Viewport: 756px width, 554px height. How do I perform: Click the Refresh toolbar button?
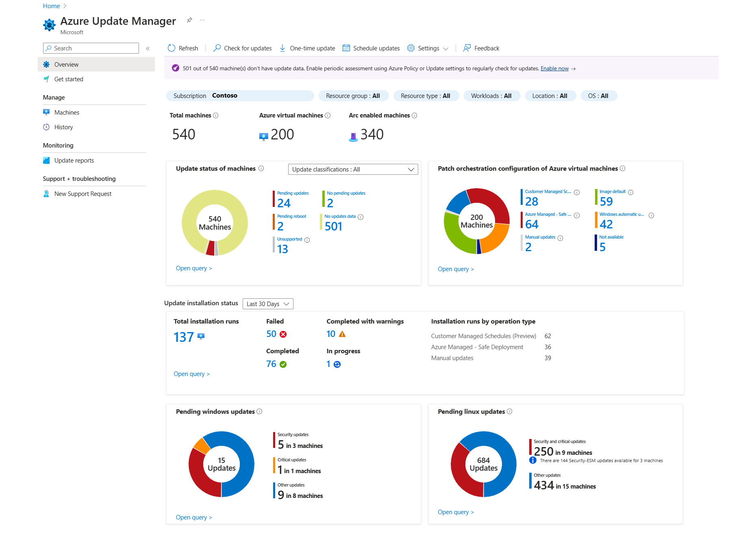[x=183, y=48]
